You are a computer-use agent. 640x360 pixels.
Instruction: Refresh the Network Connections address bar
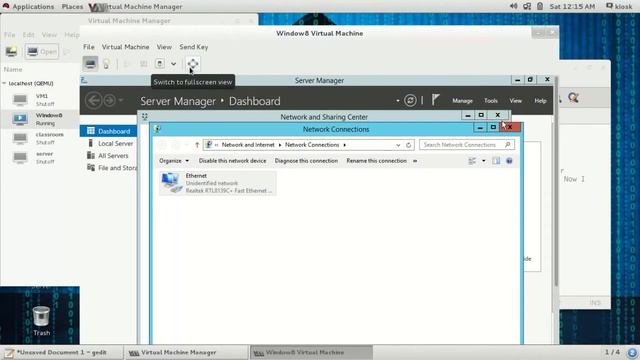[x=409, y=145]
